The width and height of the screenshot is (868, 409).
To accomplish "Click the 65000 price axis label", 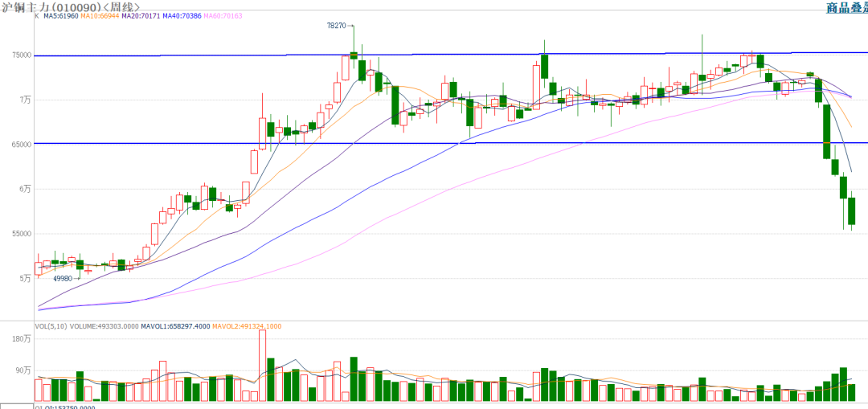I will pos(21,144).
